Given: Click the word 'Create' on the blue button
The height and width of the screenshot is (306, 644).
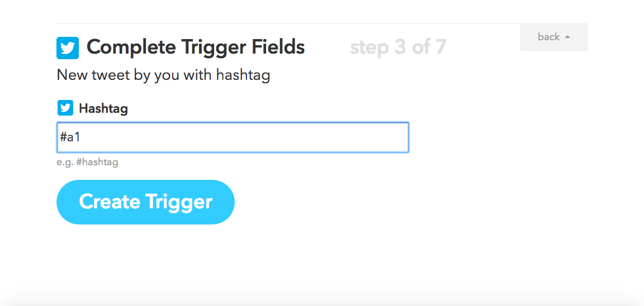Looking at the screenshot, I should tap(109, 202).
